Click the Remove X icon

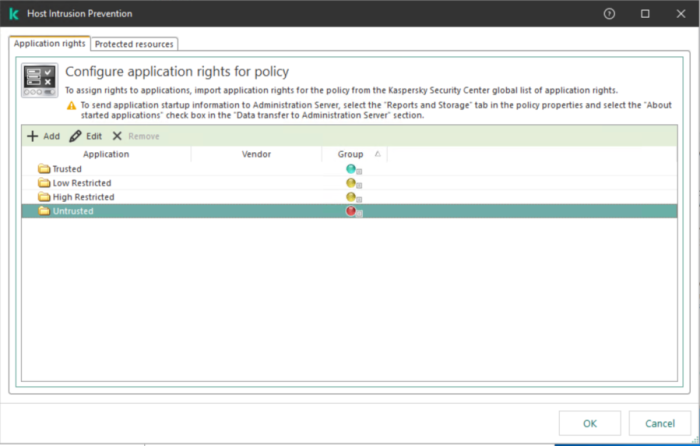tap(117, 136)
